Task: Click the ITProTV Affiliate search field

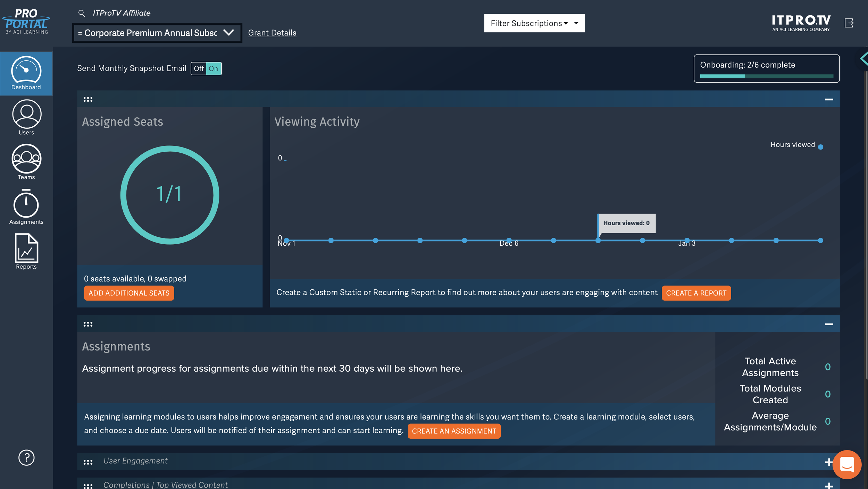Action: point(122,13)
